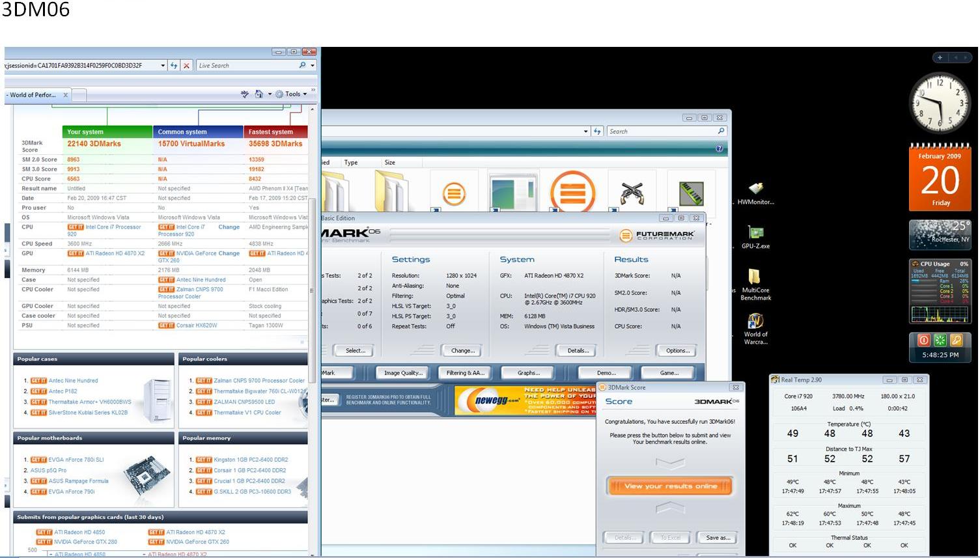Click the Change link in the Common system GPU row
This screenshot has height=558, width=980.
click(x=229, y=253)
